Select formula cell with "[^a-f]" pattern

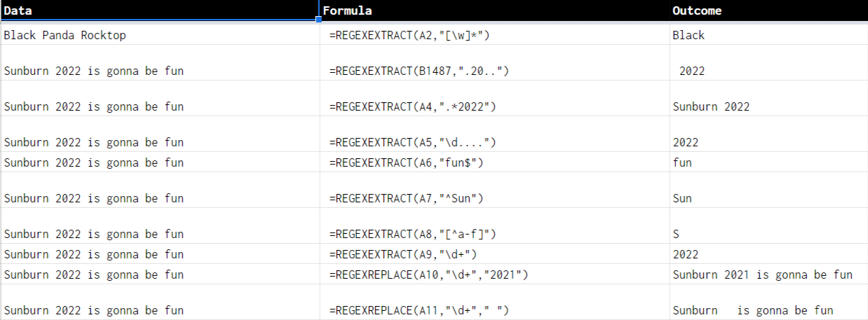(494, 226)
